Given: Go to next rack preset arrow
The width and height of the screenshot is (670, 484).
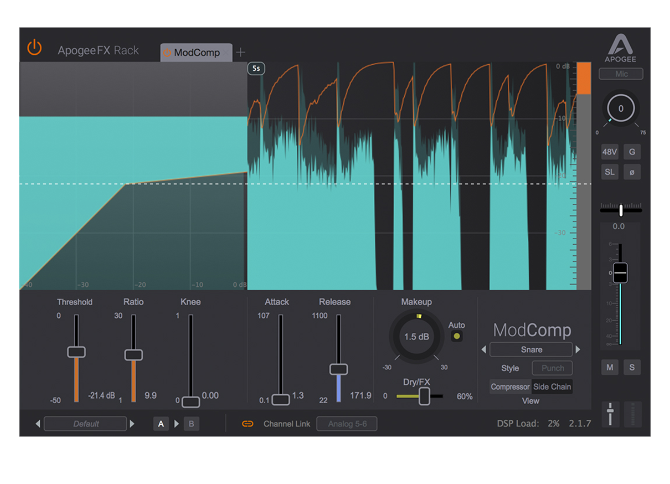Looking at the screenshot, I should pyautogui.click(x=132, y=424).
